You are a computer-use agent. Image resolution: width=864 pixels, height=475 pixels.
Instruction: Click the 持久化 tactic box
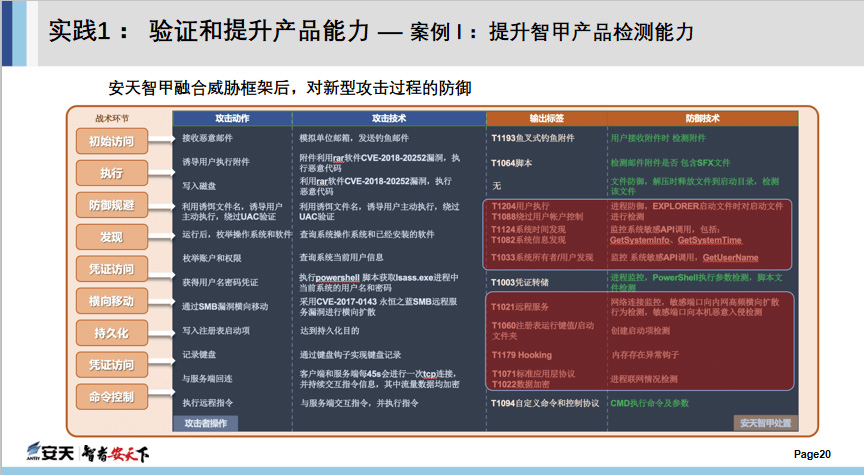(112, 333)
